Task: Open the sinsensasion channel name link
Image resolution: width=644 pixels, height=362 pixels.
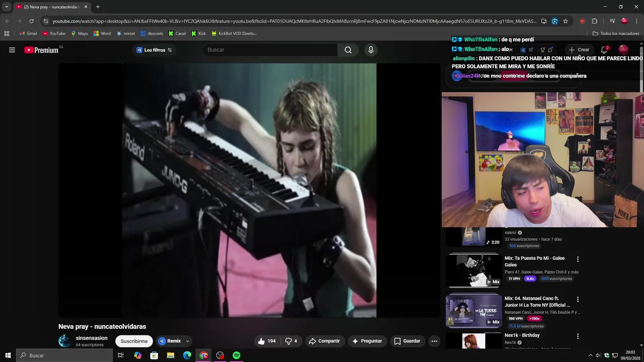Action: pos(92,338)
